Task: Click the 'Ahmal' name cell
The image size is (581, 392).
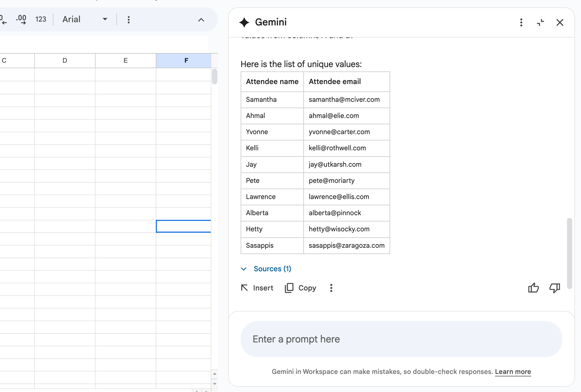Action: tap(272, 116)
